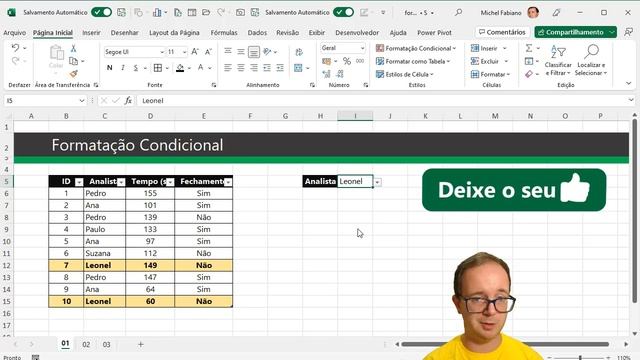This screenshot has width=640, height=360.
Task: Click the Excluir cells button
Action: (489, 61)
